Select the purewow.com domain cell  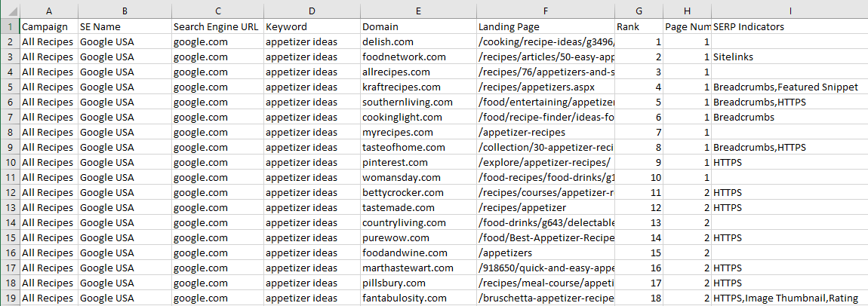pyautogui.click(x=418, y=238)
